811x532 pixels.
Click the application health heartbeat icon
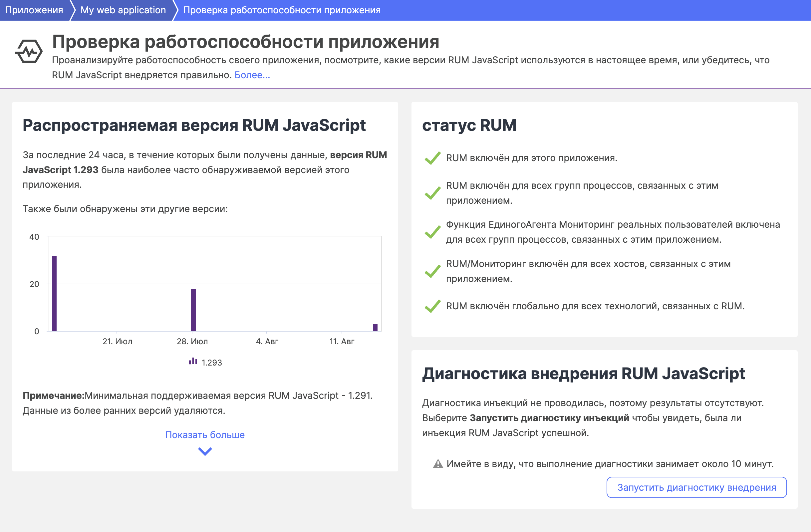(x=29, y=52)
